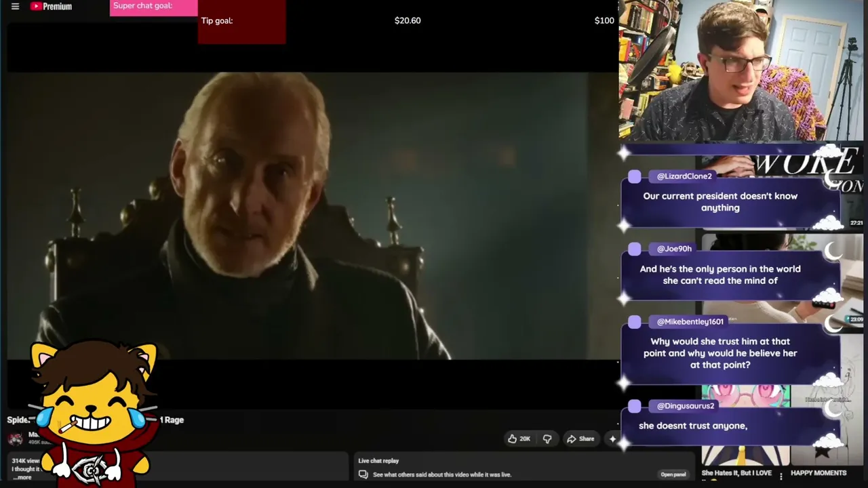Click the 'Live chat replay' heading
This screenshot has width=868, height=488.
[378, 461]
